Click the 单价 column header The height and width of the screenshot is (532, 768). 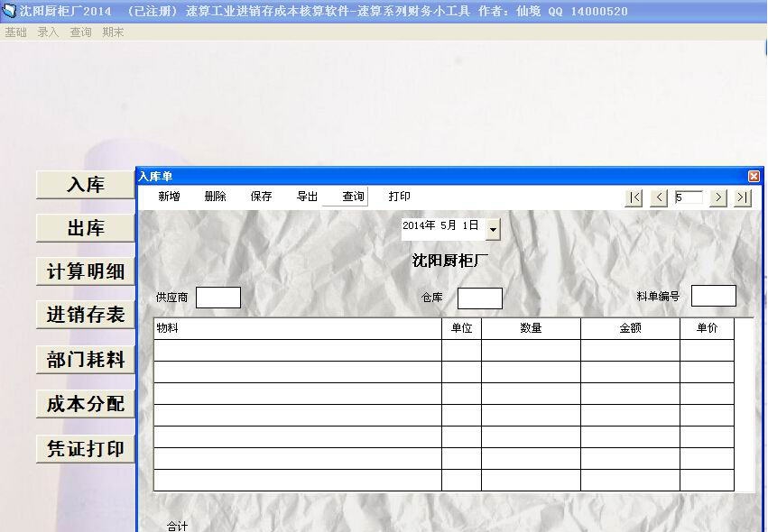click(707, 328)
